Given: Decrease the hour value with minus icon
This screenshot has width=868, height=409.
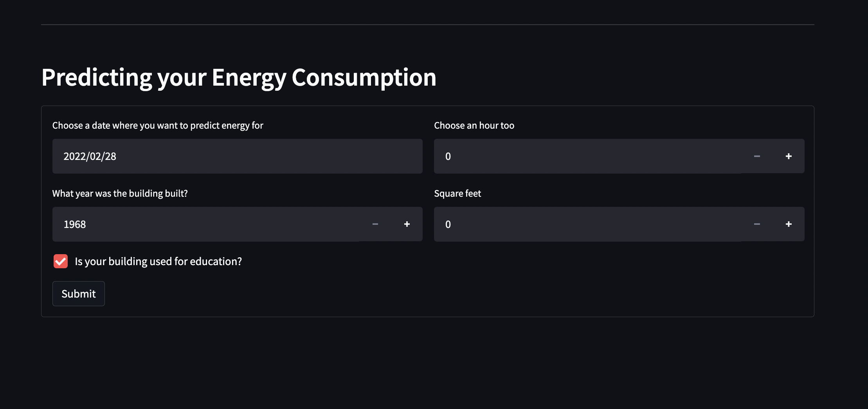Looking at the screenshot, I should (757, 156).
